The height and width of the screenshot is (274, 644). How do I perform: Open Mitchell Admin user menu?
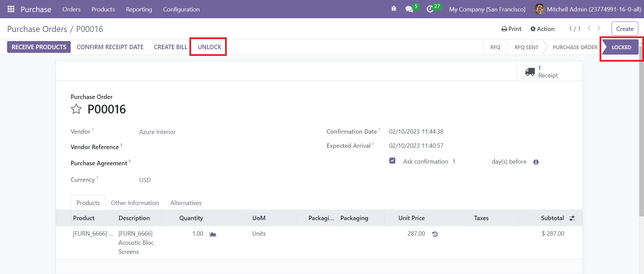tap(588, 9)
